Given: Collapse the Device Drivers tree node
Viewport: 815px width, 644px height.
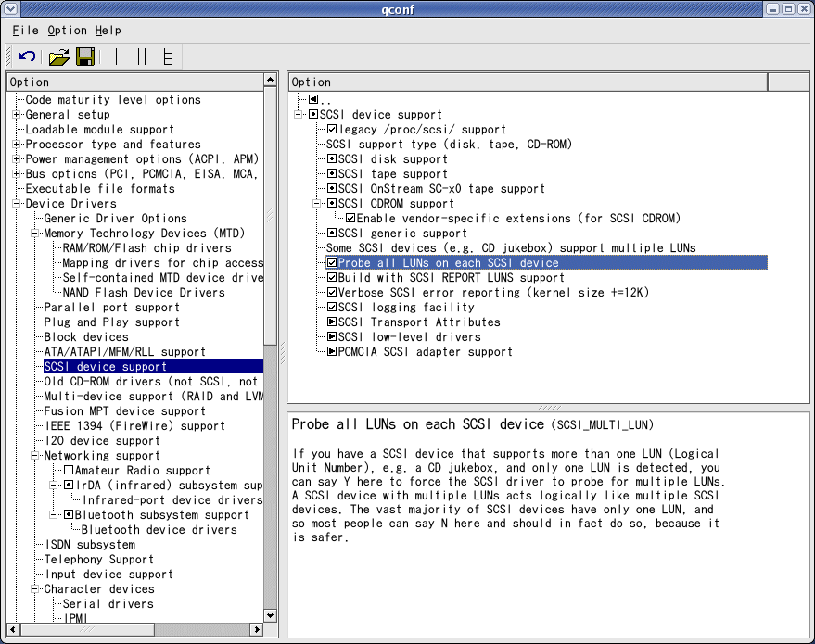Looking at the screenshot, I should [16, 203].
